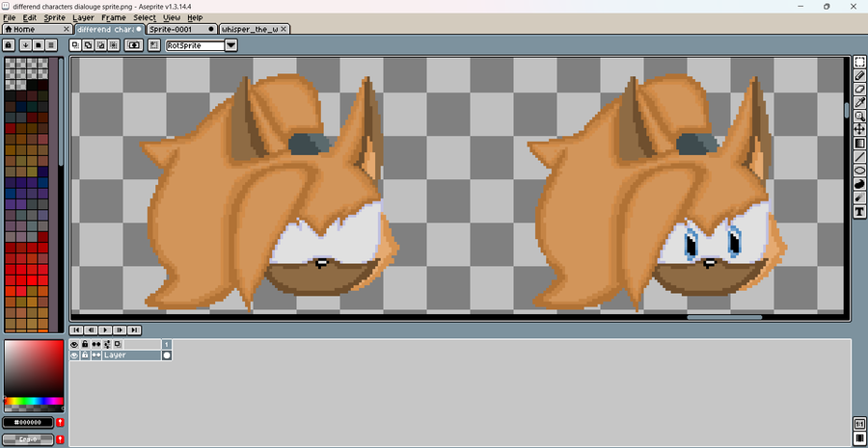Click the transparent color option icon
This screenshot has height=448, width=868.
(x=133, y=45)
